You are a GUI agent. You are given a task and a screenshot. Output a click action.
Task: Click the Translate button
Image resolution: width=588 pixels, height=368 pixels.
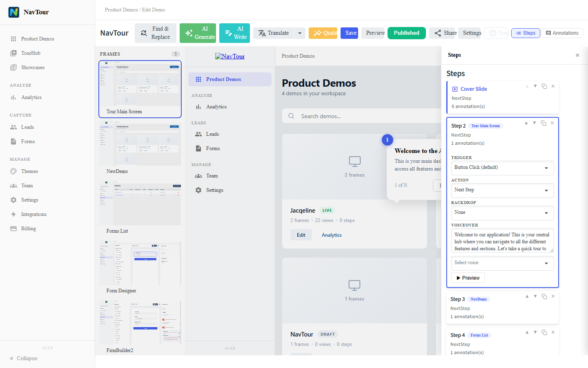[274, 33]
